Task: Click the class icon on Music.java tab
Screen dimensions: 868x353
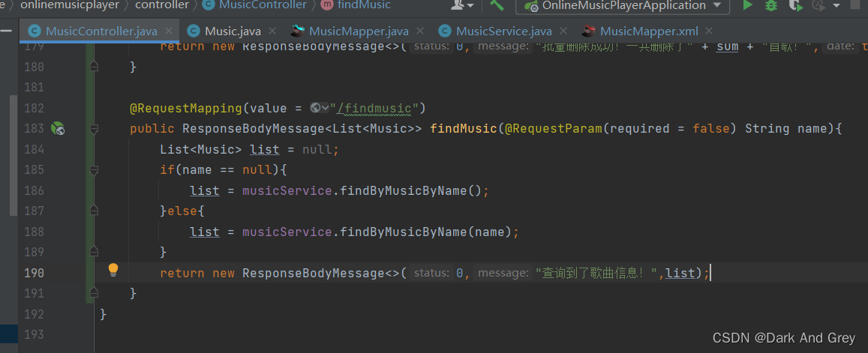Action: click(194, 31)
